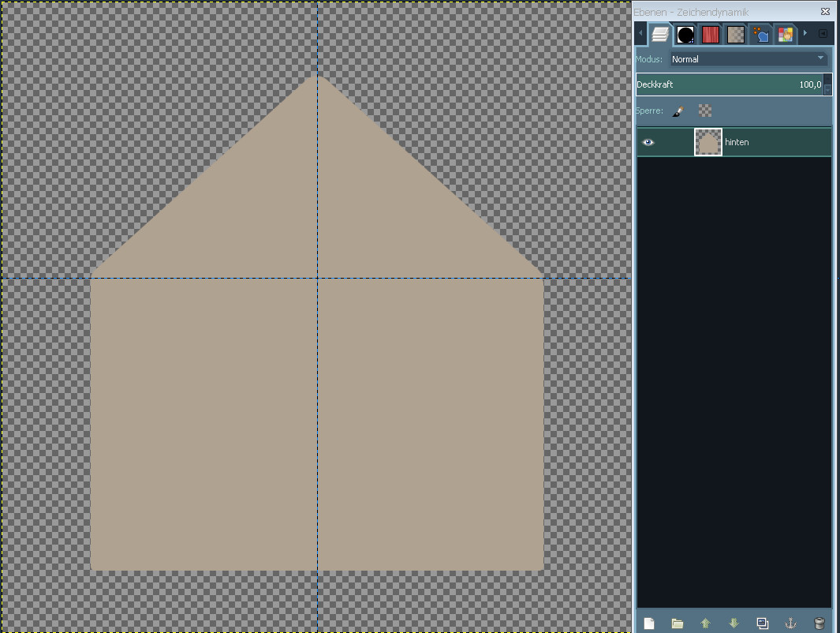Switch to the Layers tab
Viewport: 840px width, 633px height.
tap(660, 34)
